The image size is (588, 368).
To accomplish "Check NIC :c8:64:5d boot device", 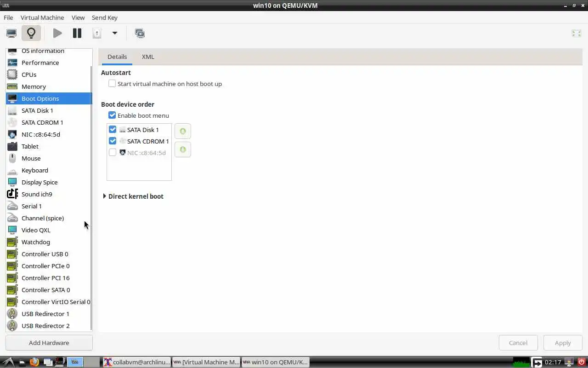I will [113, 153].
